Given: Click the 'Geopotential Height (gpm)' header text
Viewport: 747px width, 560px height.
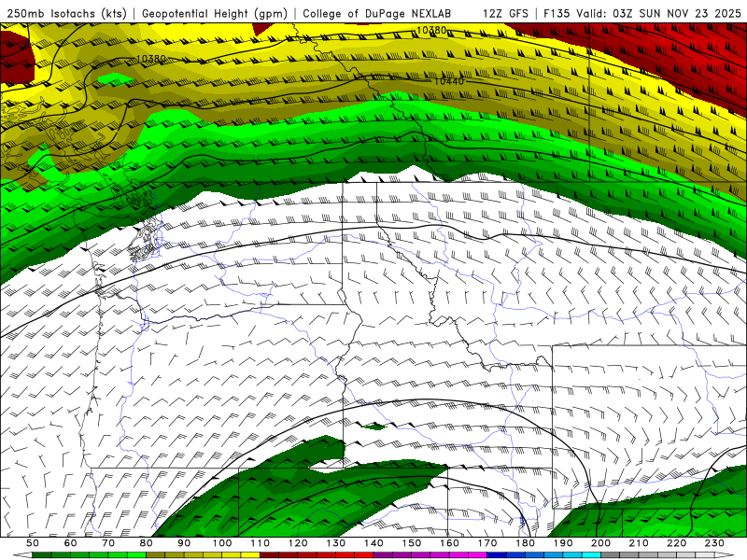Looking at the screenshot, I should pos(215,14).
